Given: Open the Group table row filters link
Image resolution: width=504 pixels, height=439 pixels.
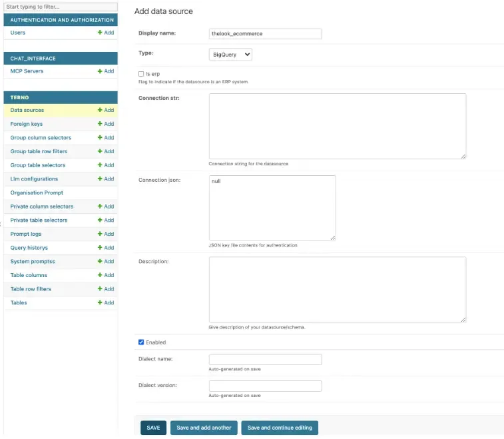Looking at the screenshot, I should click(x=39, y=151).
